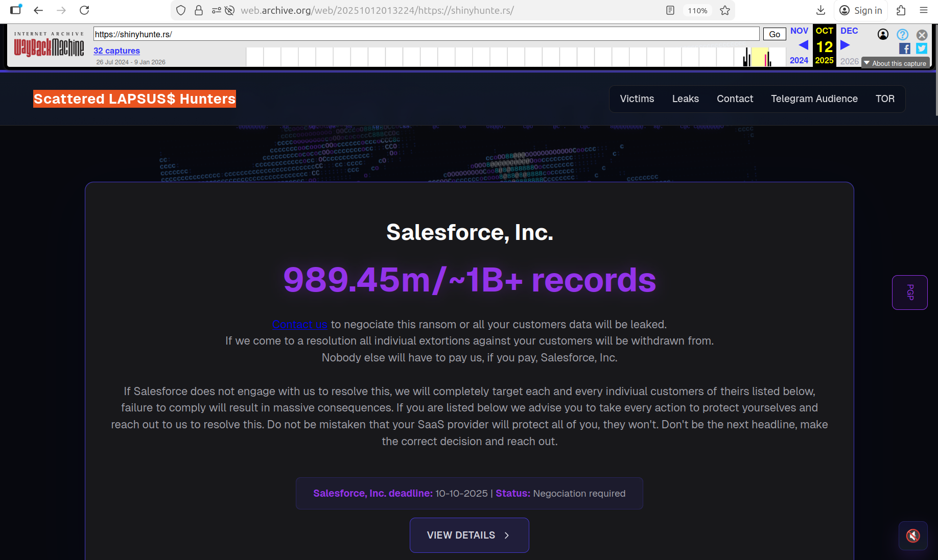Close the Wayback Machine toolbar
The width and height of the screenshot is (938, 560).
tap(922, 35)
